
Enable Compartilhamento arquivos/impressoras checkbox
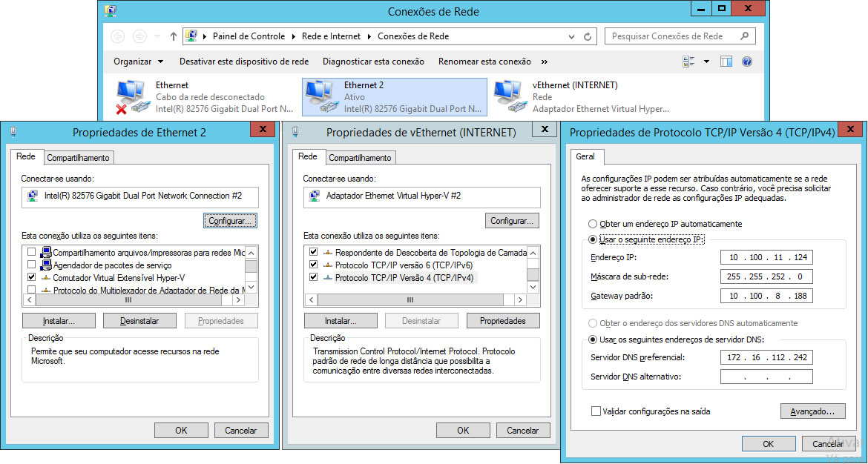(x=30, y=253)
